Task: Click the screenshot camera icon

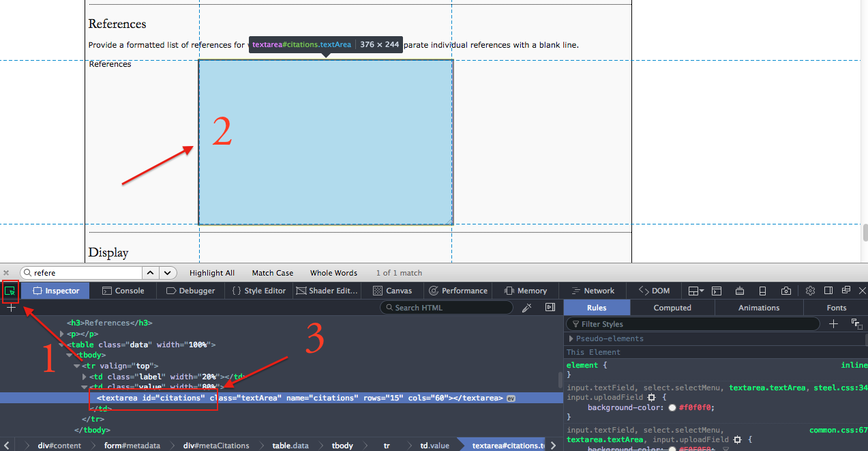Action: coord(786,291)
